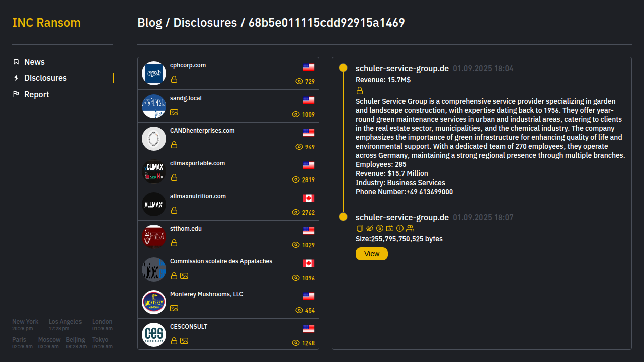
Task: Click the flag icon beside Report
Action: pos(16,94)
